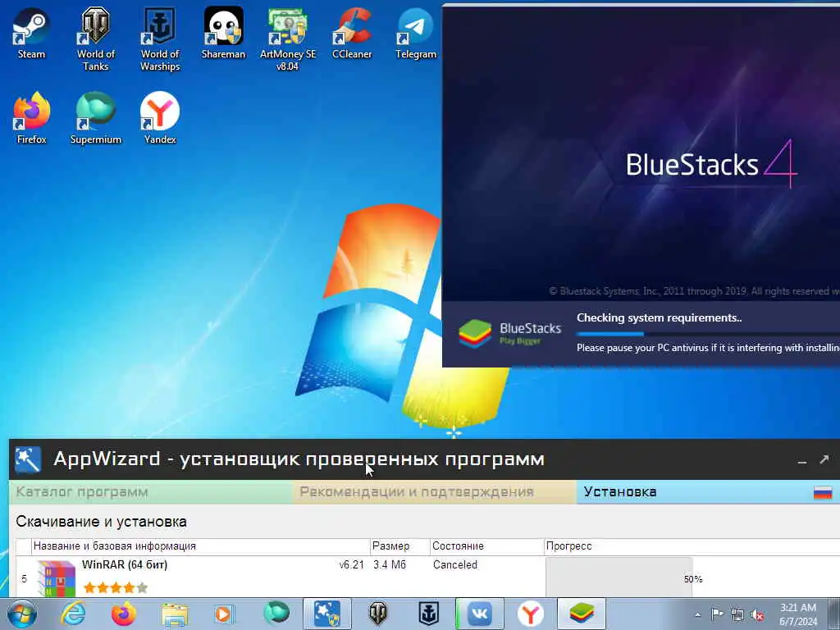Click the Прогресс column header
This screenshot has height=630, width=840.
tap(692, 546)
